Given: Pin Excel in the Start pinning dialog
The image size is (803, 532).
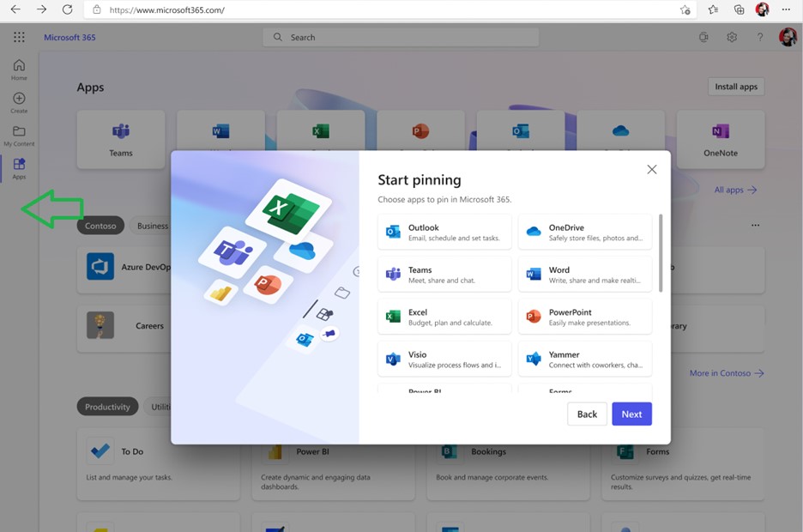Looking at the screenshot, I should point(444,317).
